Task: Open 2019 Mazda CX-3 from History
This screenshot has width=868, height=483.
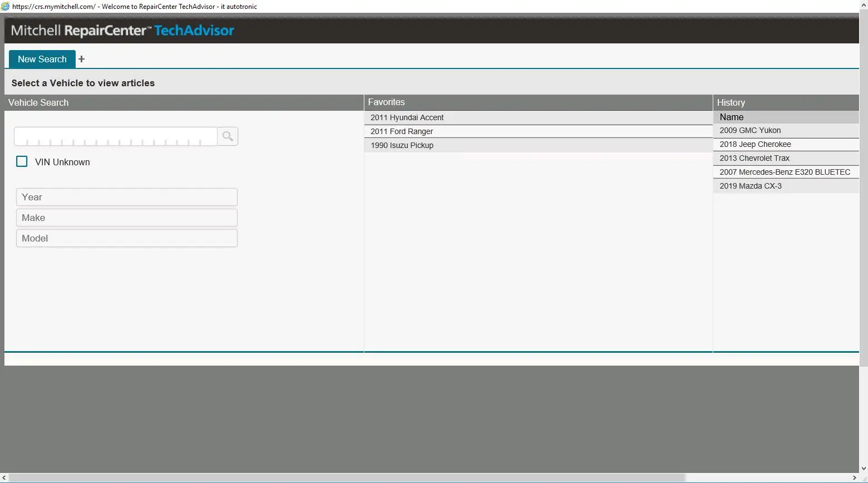Action: pyautogui.click(x=786, y=186)
